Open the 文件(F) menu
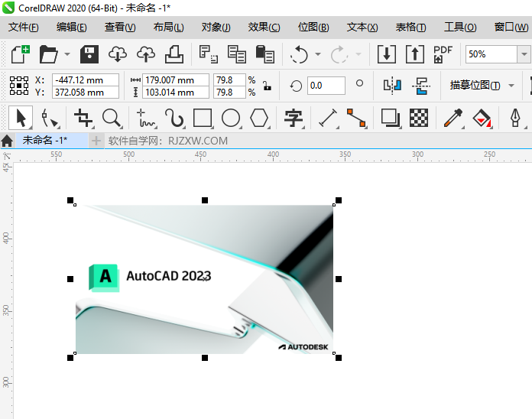The image size is (532, 419). 24,27
